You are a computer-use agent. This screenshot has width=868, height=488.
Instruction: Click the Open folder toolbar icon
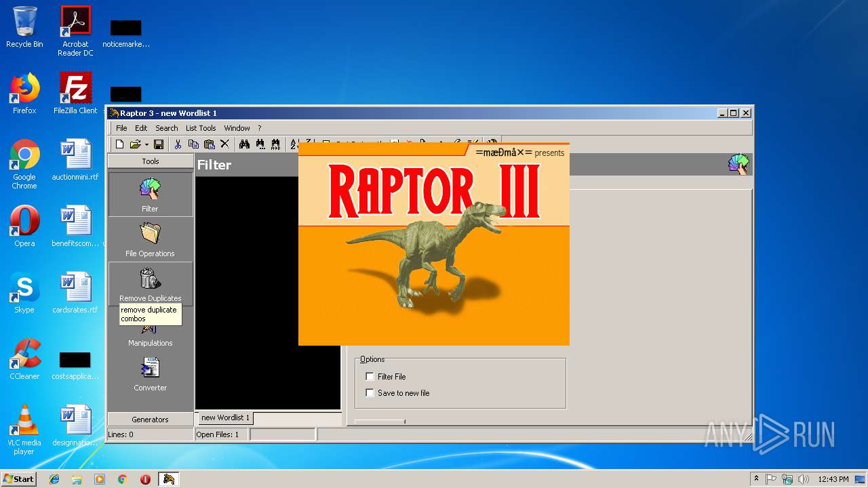point(136,144)
